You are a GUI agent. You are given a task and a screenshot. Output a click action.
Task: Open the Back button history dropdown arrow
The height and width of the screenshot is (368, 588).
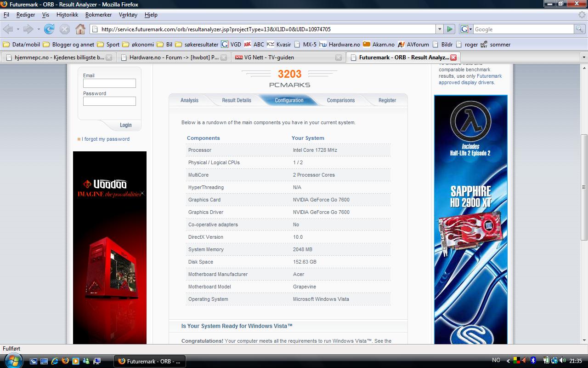(x=18, y=29)
